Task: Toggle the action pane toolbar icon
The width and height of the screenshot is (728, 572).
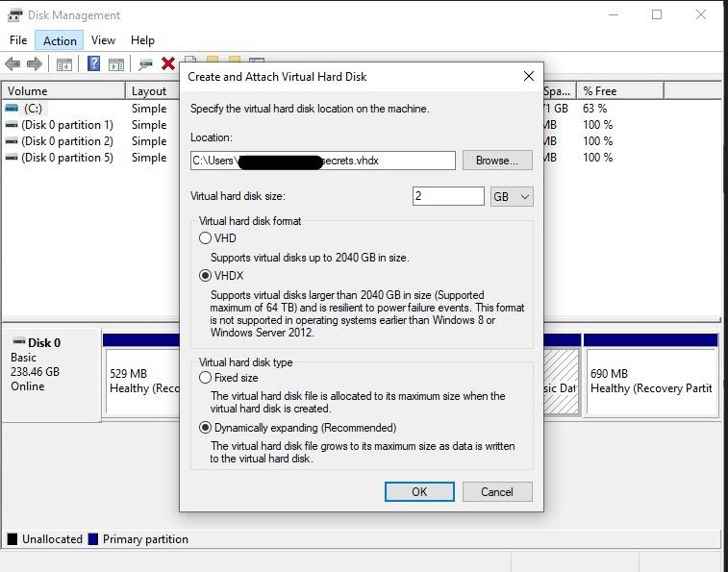Action: pos(116,64)
